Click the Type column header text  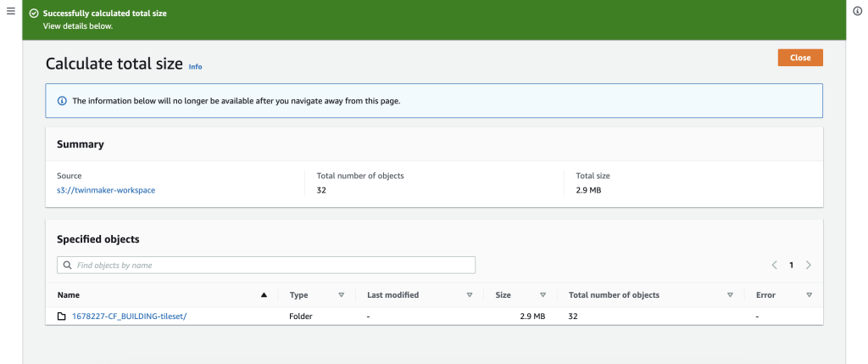(299, 295)
